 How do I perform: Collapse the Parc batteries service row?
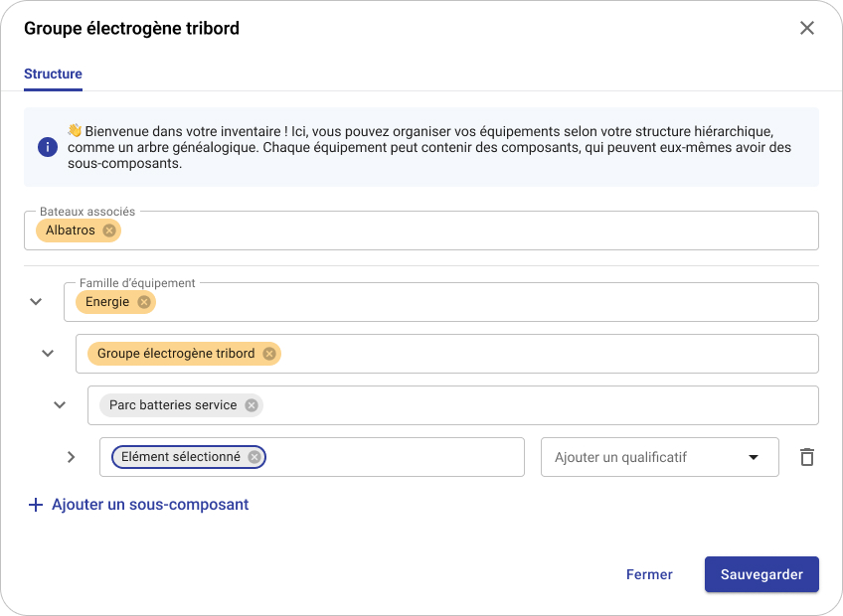pos(59,404)
